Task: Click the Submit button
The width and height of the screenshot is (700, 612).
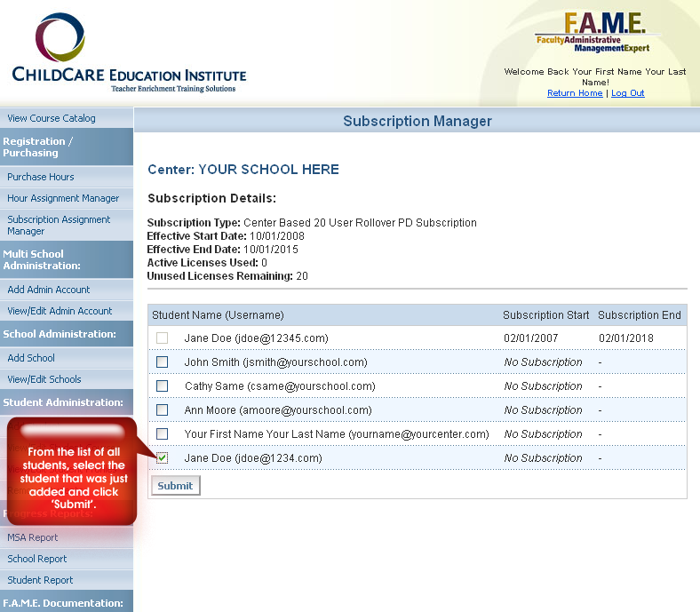Action: coord(176,486)
